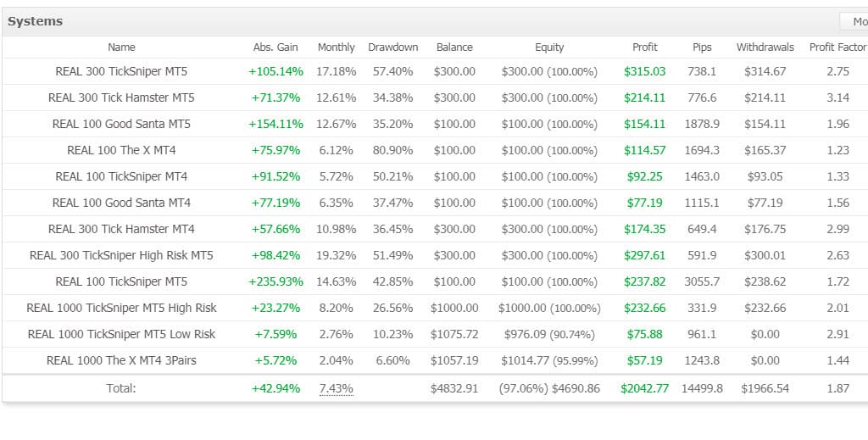
Task: View REAL 1000 The X MT4 3Pairs
Action: (x=121, y=360)
